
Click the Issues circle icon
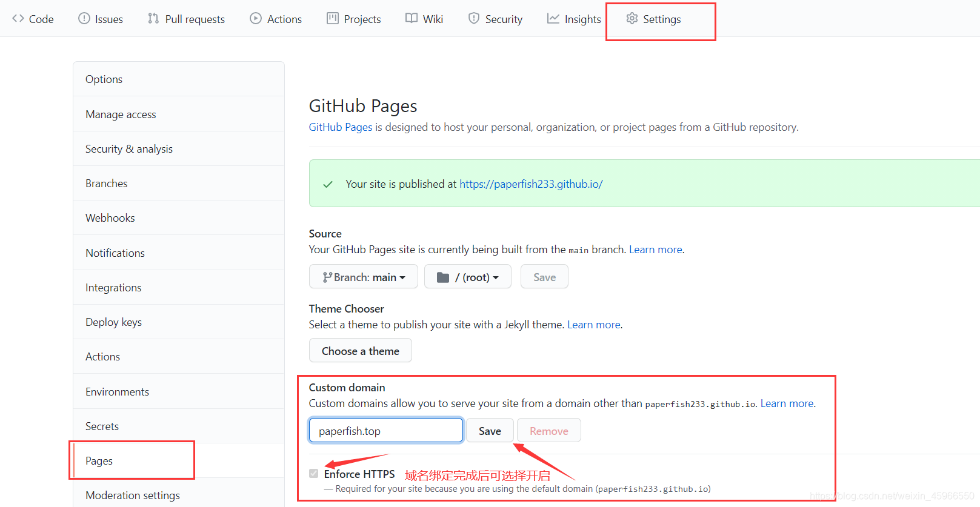tap(84, 19)
